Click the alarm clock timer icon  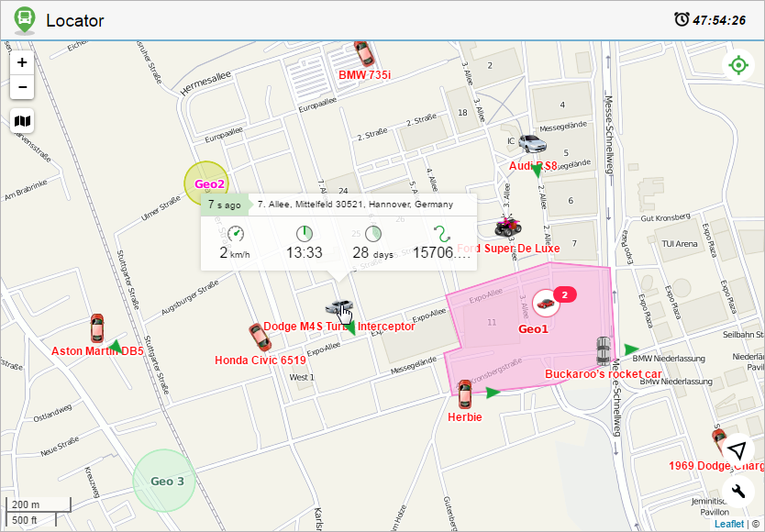[682, 19]
